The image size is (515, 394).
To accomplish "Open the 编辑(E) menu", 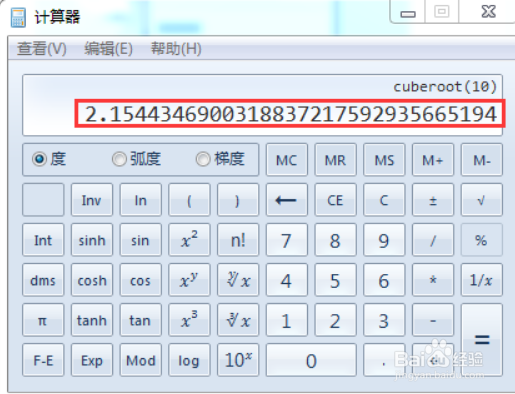I will 108,49.
